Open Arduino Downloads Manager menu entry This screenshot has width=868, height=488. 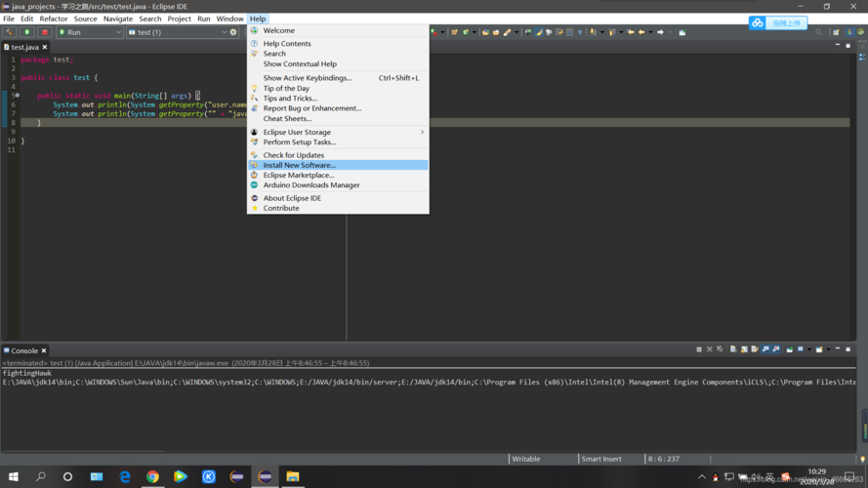338,184
